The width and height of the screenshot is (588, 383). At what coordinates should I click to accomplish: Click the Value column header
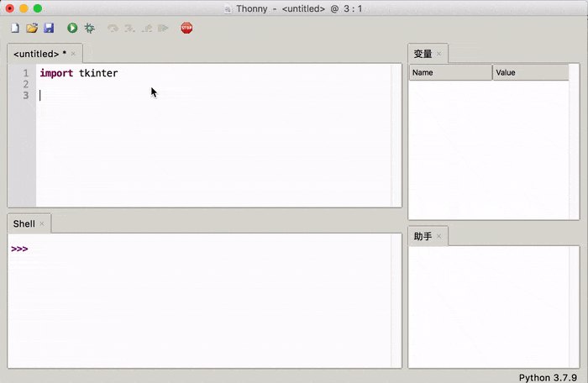coord(530,73)
